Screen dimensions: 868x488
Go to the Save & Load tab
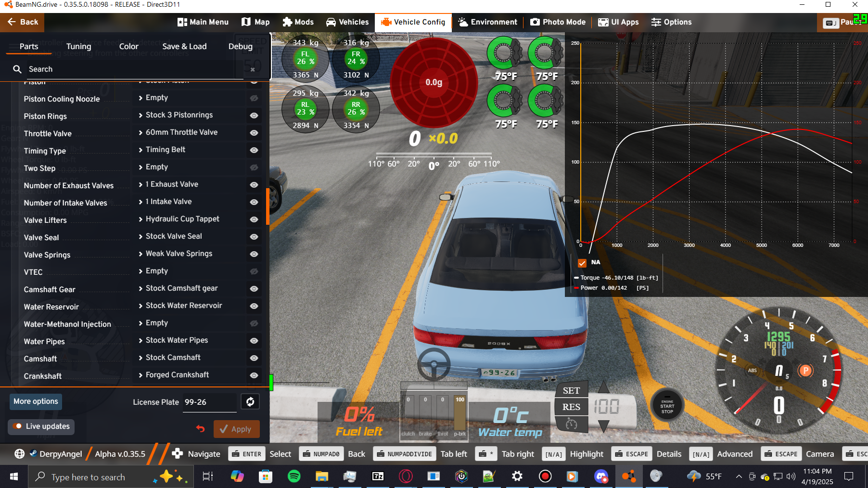(x=184, y=47)
